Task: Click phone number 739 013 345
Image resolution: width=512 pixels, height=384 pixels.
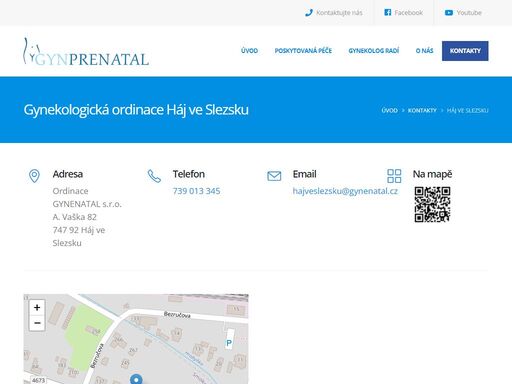Action: [196, 191]
